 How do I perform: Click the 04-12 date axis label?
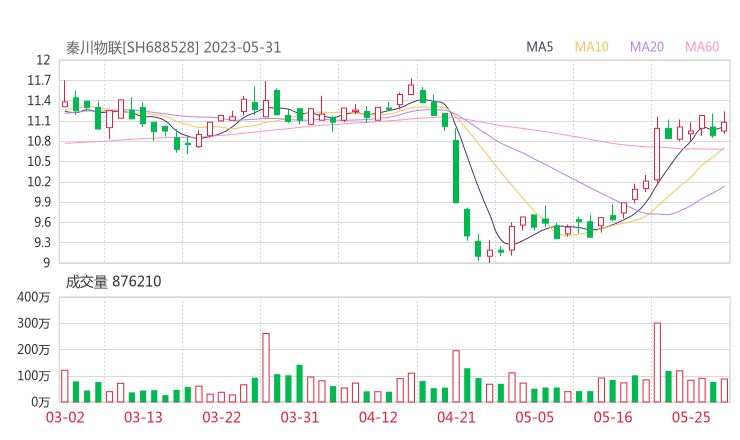[x=378, y=417]
